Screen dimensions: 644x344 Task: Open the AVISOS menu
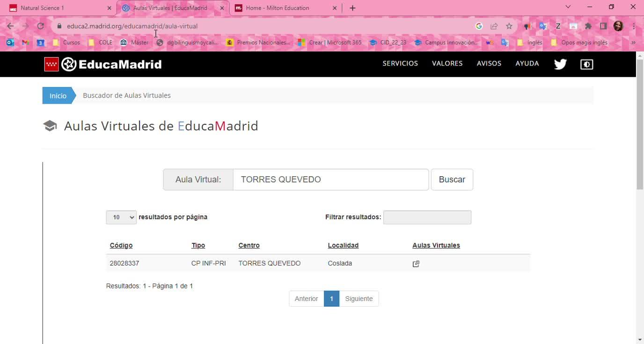click(x=489, y=64)
